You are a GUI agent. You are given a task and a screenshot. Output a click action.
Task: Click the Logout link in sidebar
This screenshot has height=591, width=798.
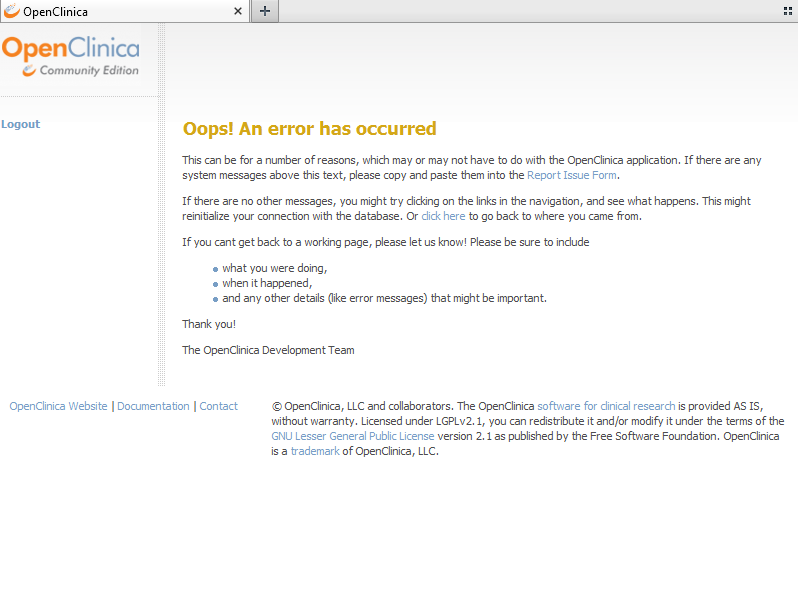tap(20, 124)
